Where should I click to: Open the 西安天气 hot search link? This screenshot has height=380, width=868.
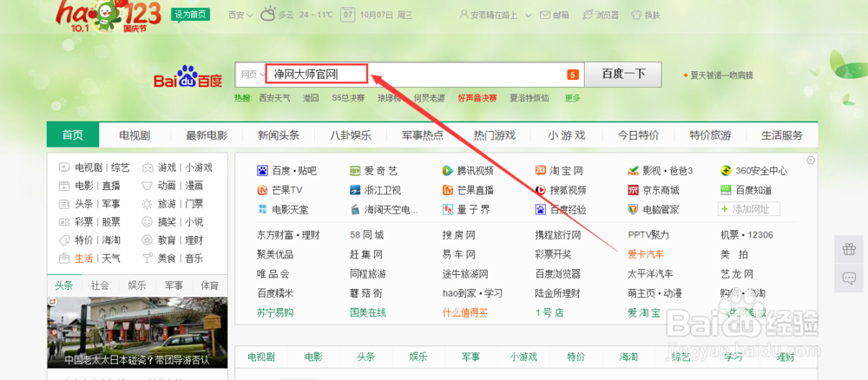tap(274, 98)
